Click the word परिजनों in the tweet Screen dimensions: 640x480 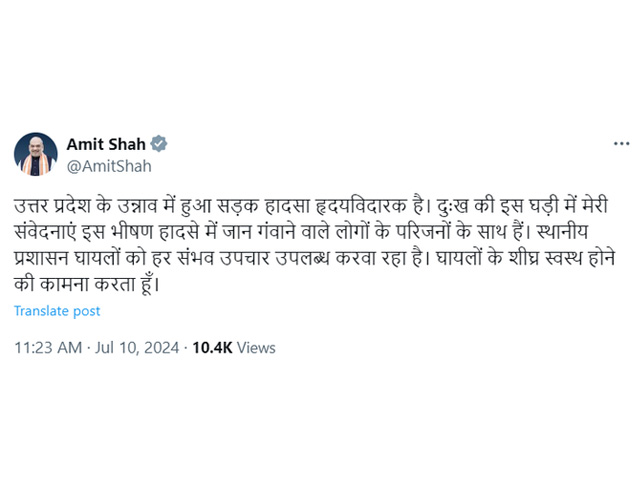coord(423,232)
